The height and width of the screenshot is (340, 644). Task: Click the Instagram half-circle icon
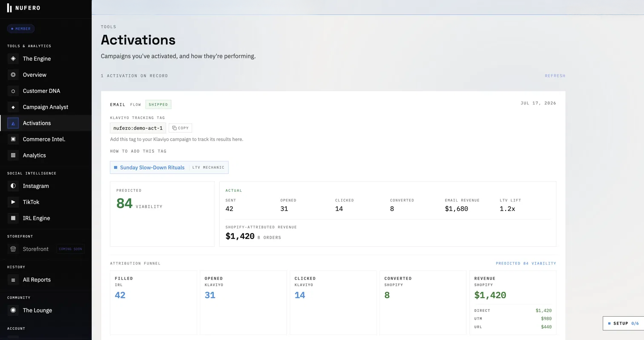point(13,186)
